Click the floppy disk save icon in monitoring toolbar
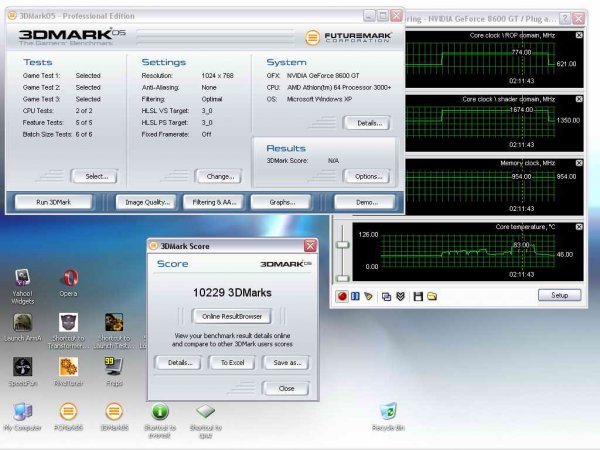The image size is (600, 450). pos(418,297)
